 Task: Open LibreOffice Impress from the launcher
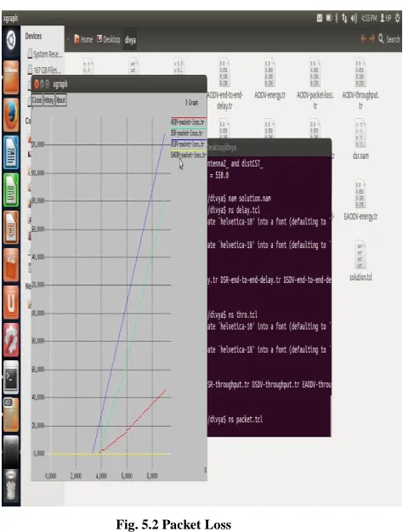tap(11, 227)
